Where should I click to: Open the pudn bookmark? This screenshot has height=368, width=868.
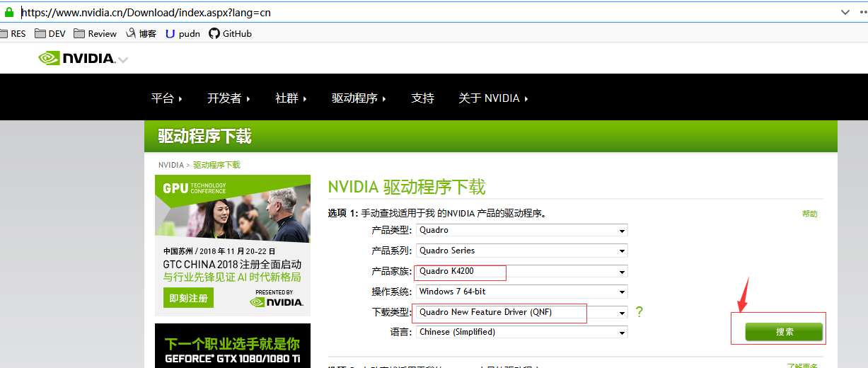(x=183, y=33)
